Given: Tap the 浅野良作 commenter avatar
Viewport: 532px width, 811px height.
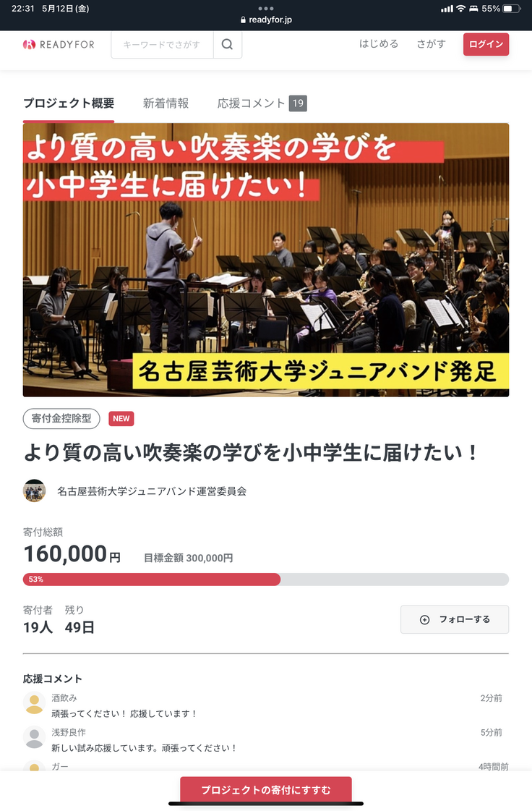Looking at the screenshot, I should [34, 737].
